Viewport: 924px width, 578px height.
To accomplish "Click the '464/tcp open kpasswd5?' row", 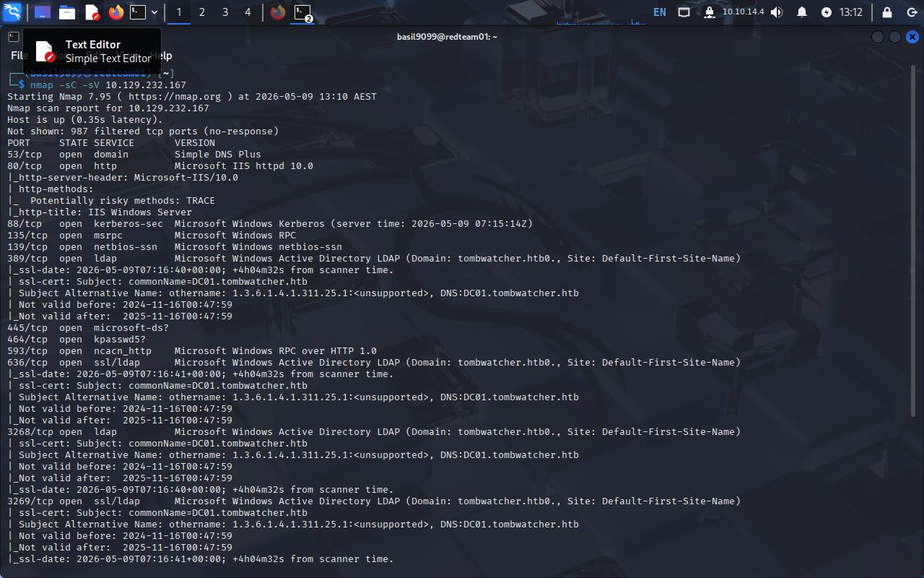I will click(x=77, y=340).
